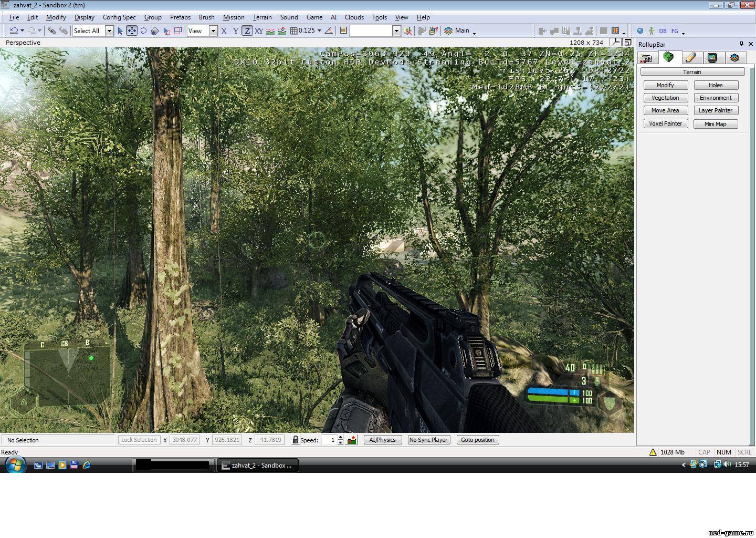756x538 pixels.
Task: Pick the Select terrain tool
Action: [x=166, y=31]
